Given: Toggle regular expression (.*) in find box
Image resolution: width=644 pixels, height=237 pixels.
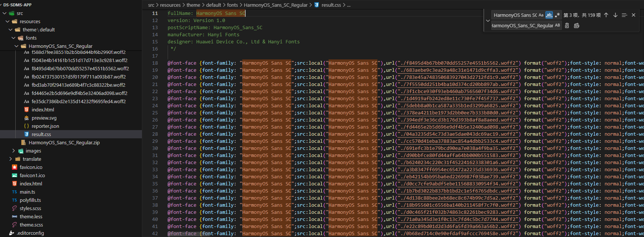Looking at the screenshot, I should coord(557,15).
